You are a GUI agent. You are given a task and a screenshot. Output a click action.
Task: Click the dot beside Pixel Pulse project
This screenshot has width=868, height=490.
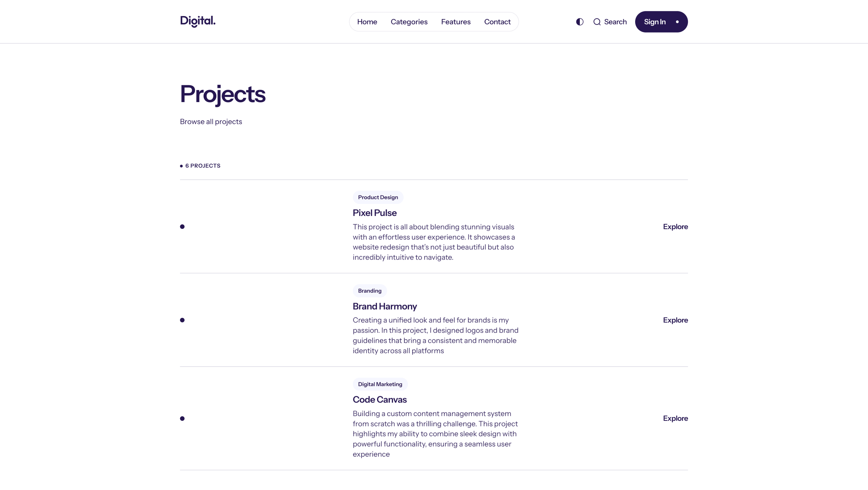click(x=182, y=226)
